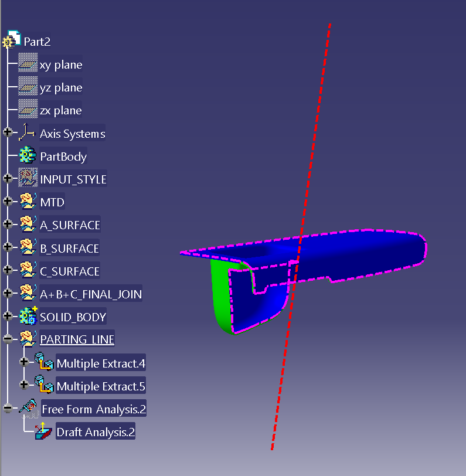Expand the SOLID_BODY node
Viewport: 466px width, 476px height.
[x=8, y=316]
